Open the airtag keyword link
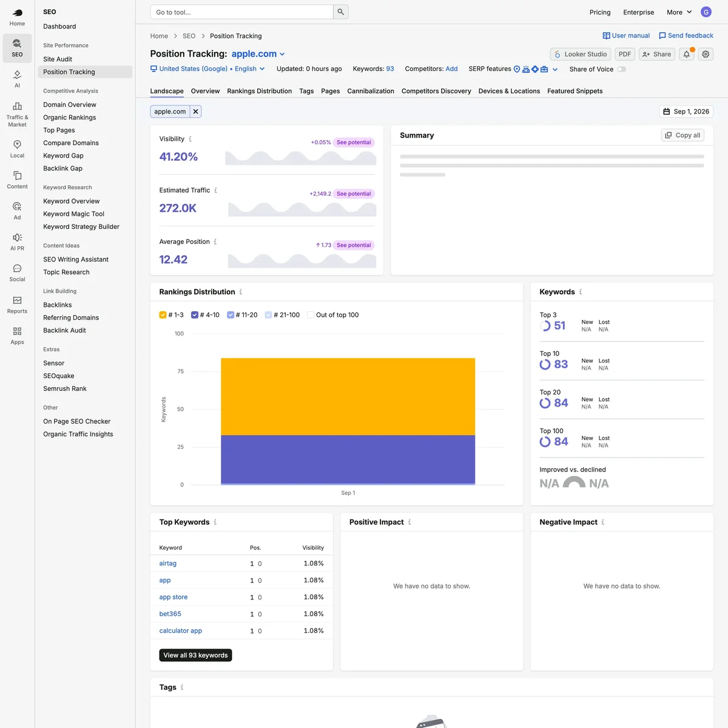This screenshot has width=728, height=728. pyautogui.click(x=168, y=564)
